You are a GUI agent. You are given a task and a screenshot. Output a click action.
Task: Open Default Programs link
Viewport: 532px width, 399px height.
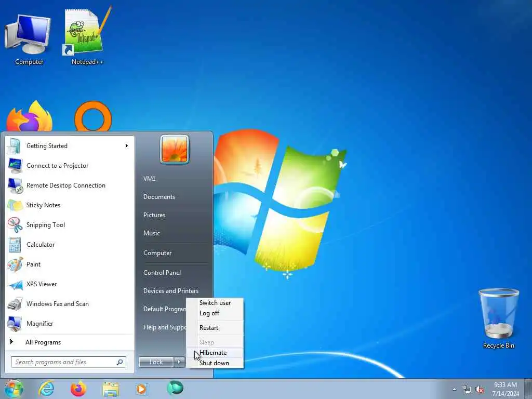(x=165, y=309)
